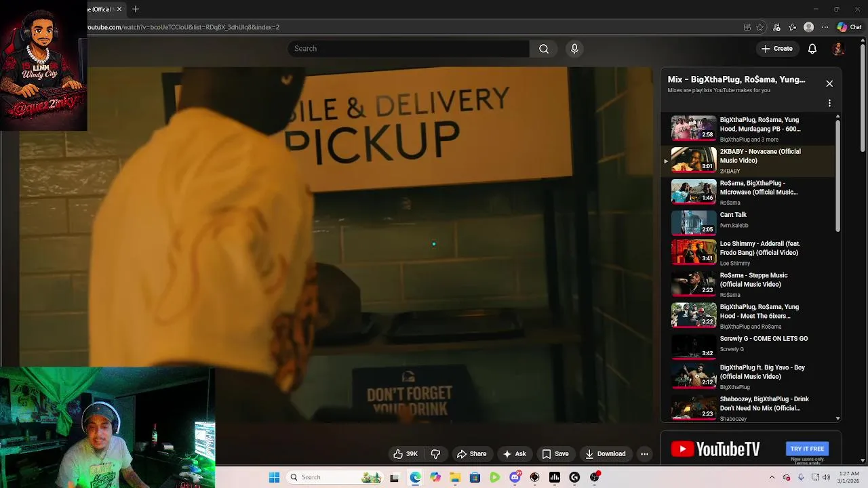
Task: Click the Ask button below video
Action: (x=514, y=454)
